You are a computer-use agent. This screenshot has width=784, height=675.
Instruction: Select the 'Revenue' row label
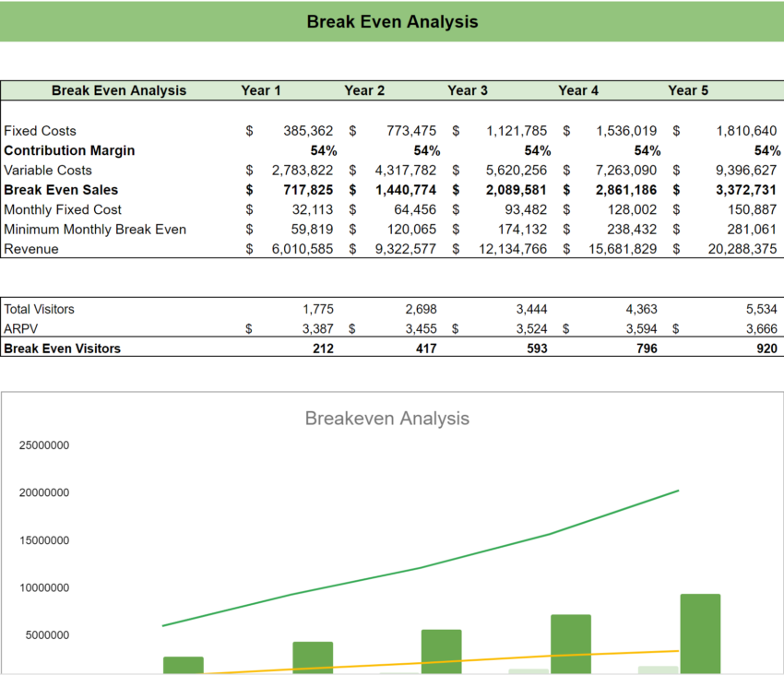31,249
